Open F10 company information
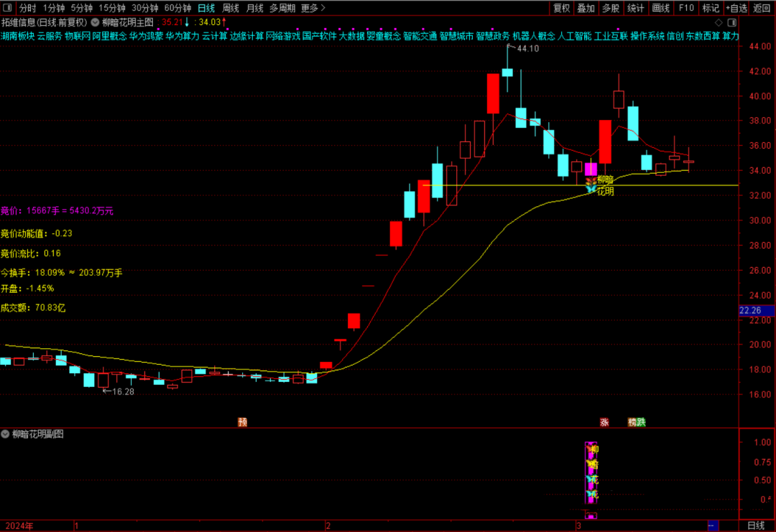776x532 pixels. point(686,9)
